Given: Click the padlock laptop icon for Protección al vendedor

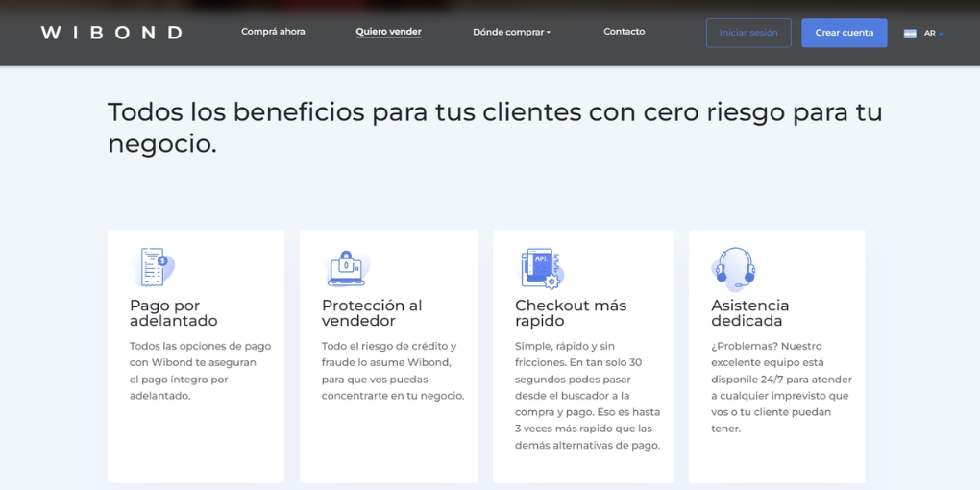Looking at the screenshot, I should tap(346, 268).
